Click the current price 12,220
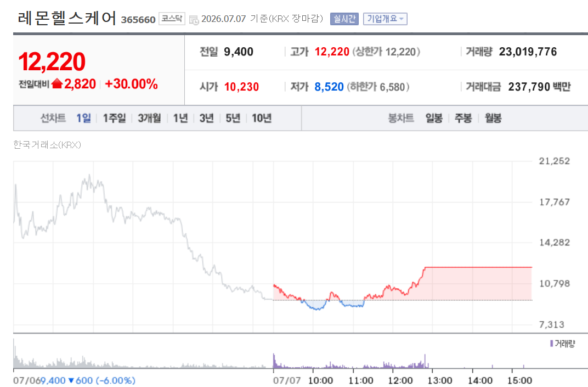The image size is (588, 387). [x=52, y=61]
